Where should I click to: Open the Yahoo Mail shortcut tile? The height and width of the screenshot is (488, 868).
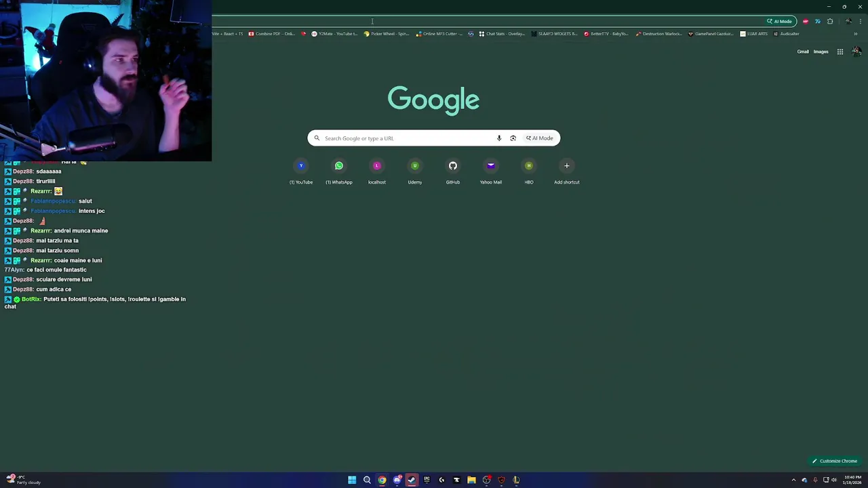tap(491, 172)
